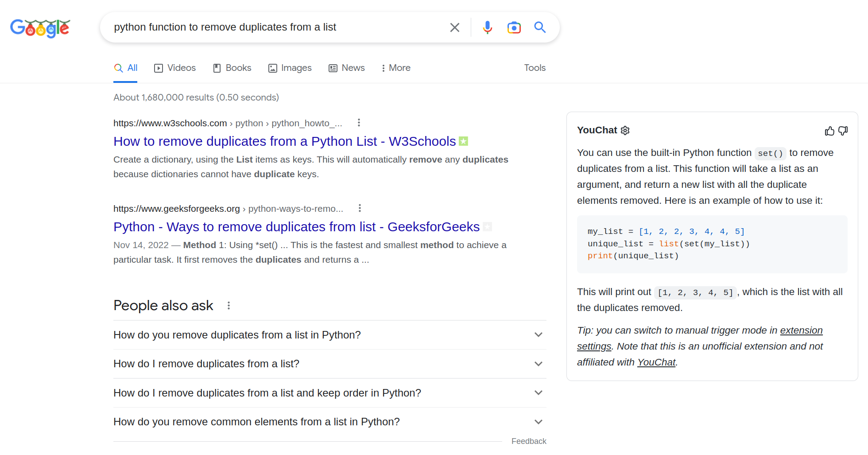Switch to the Videos tab
Screen dimensions: 868x455
point(174,68)
